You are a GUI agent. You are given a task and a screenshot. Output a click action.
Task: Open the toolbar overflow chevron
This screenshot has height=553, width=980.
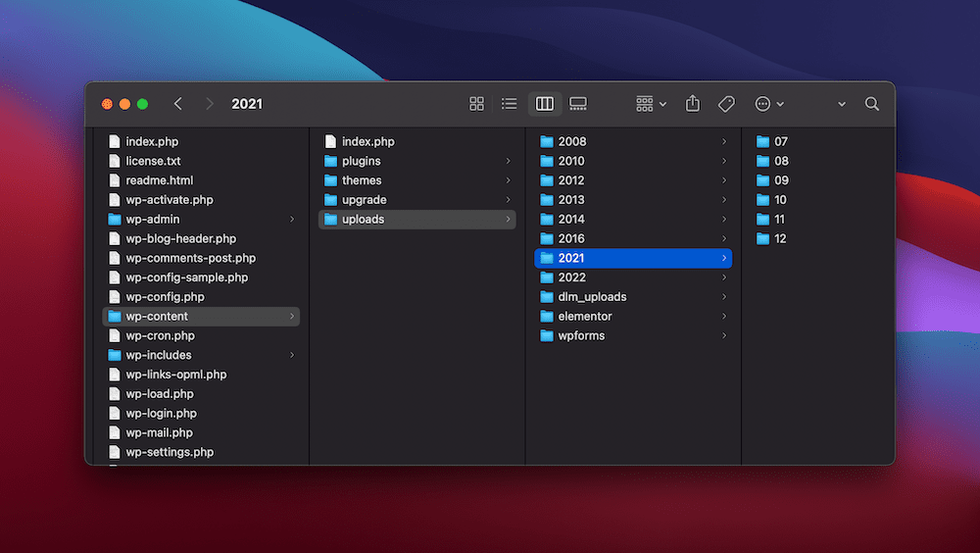pyautogui.click(x=842, y=105)
